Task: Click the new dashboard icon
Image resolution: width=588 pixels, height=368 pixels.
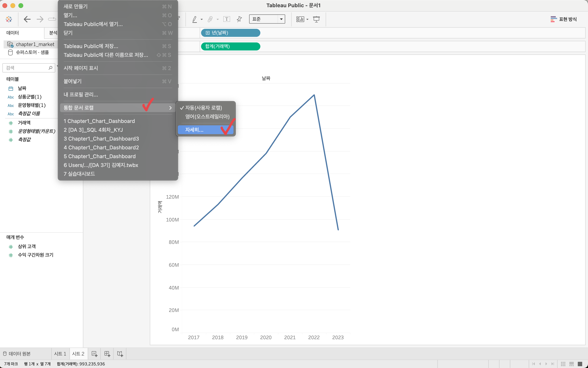Action: [x=107, y=354]
